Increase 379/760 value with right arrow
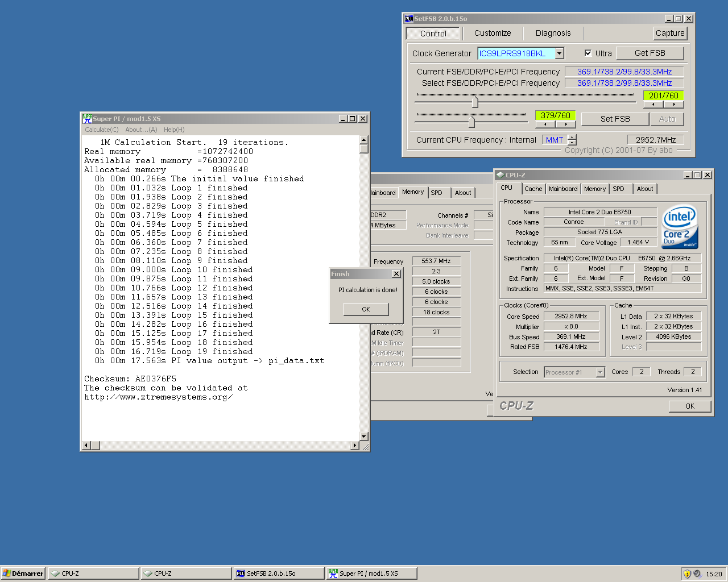728x582 pixels. tap(566, 124)
